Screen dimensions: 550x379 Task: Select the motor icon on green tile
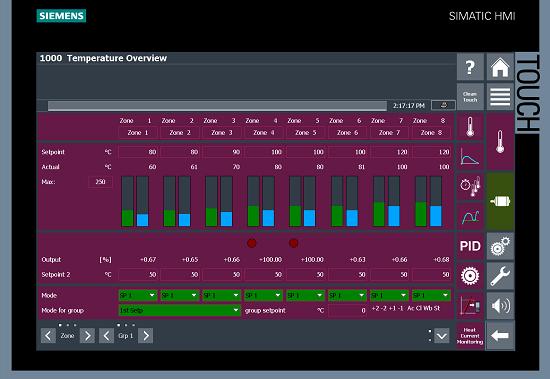[500, 201]
